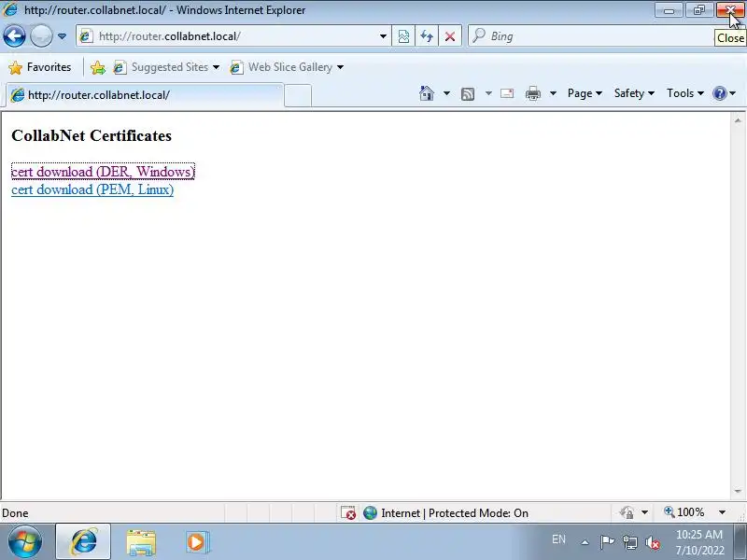Minimize the Internet Explorer window
The height and width of the screenshot is (560, 747).
click(x=669, y=10)
